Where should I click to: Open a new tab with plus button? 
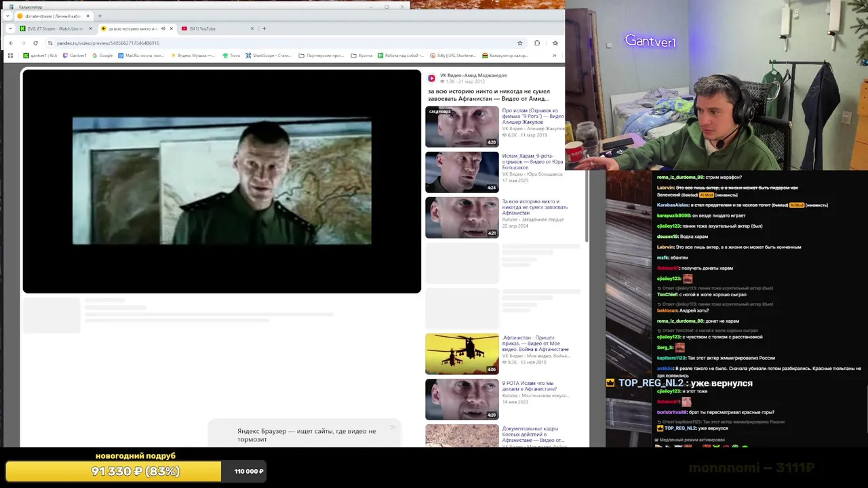(x=264, y=28)
